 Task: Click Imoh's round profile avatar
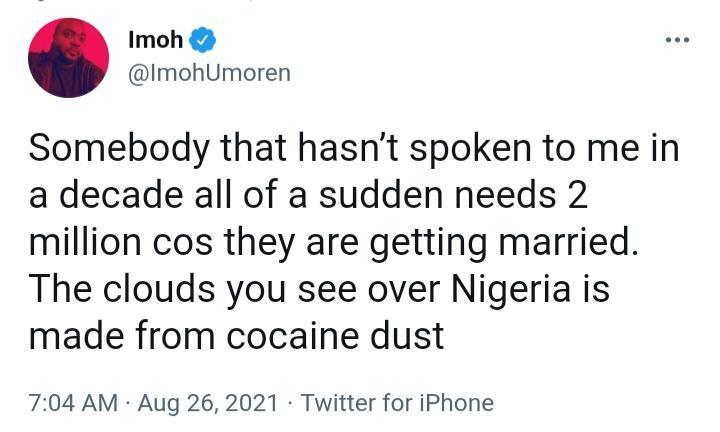tap(68, 57)
